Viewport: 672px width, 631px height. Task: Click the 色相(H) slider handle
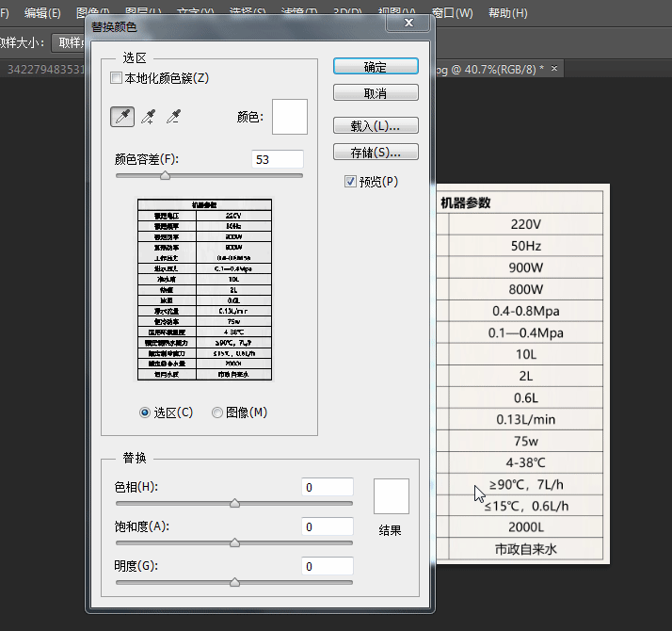coord(234,503)
